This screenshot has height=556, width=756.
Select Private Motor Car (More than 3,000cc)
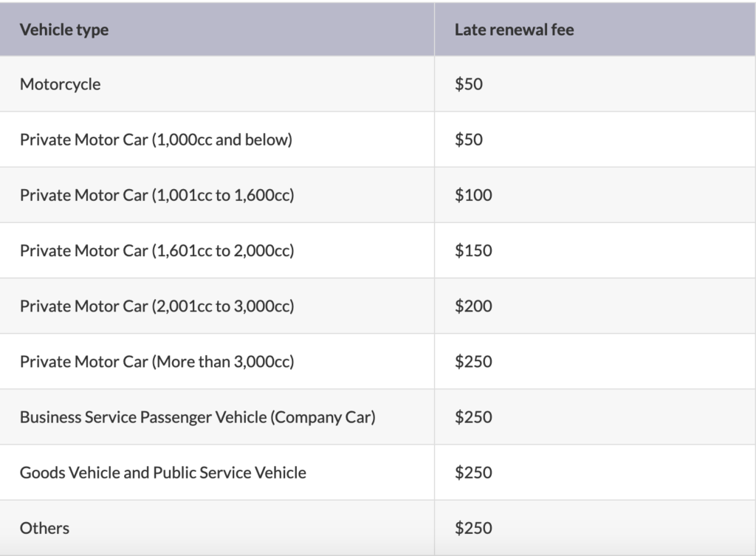(x=157, y=362)
